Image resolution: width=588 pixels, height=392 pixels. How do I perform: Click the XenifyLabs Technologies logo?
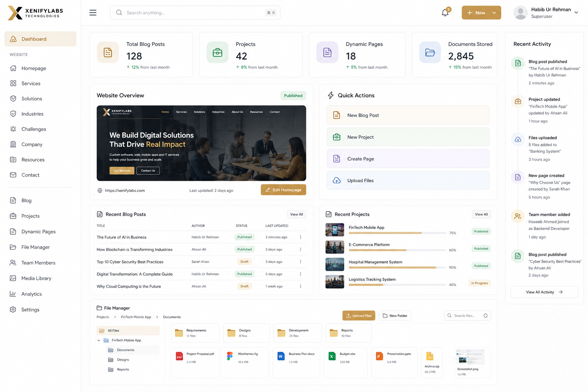pos(36,13)
